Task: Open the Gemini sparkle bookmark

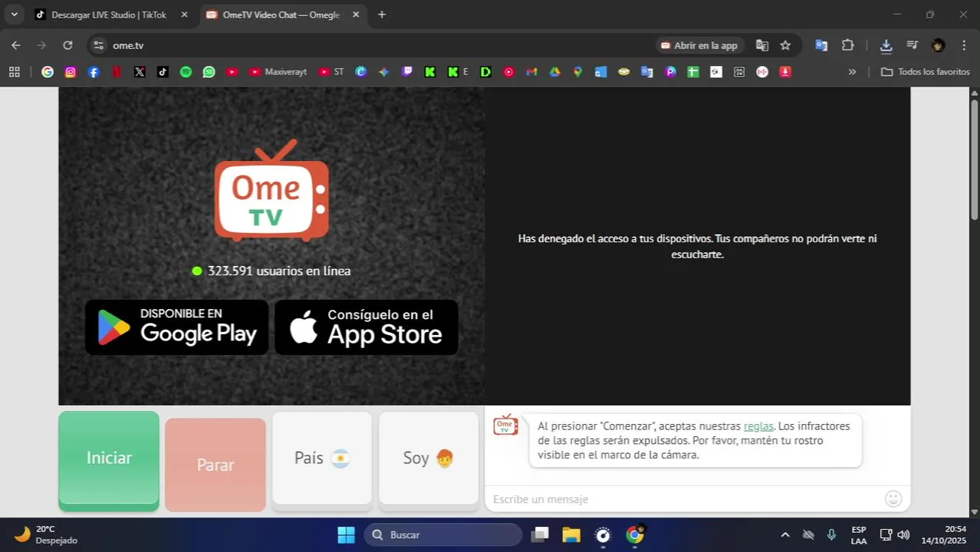Action: coord(384,71)
